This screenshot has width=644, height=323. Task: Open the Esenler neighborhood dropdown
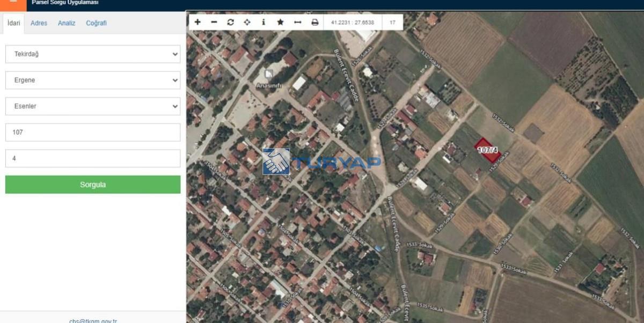[93, 106]
